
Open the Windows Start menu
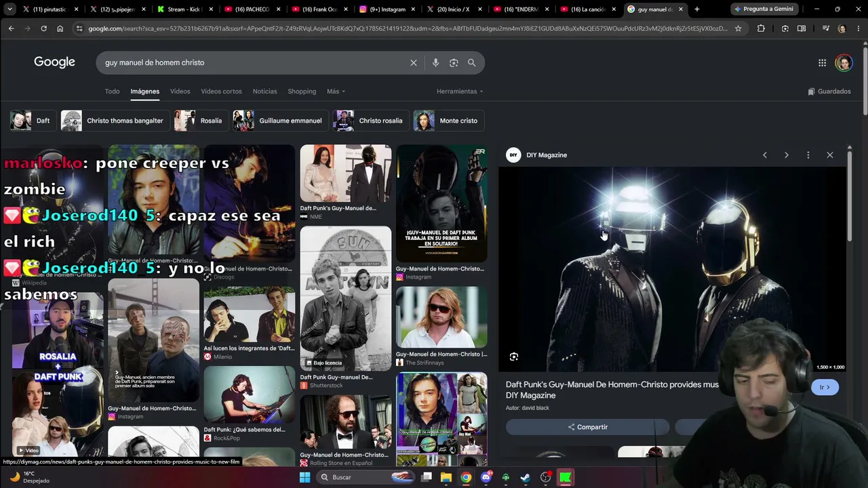[x=305, y=477]
